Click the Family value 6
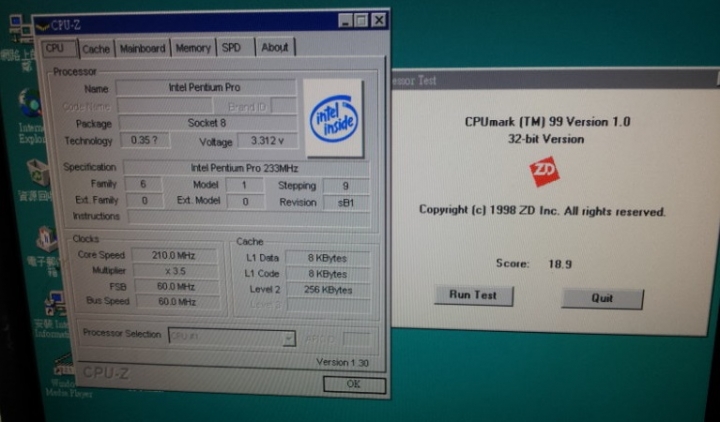This screenshot has height=422, width=720. (x=143, y=184)
